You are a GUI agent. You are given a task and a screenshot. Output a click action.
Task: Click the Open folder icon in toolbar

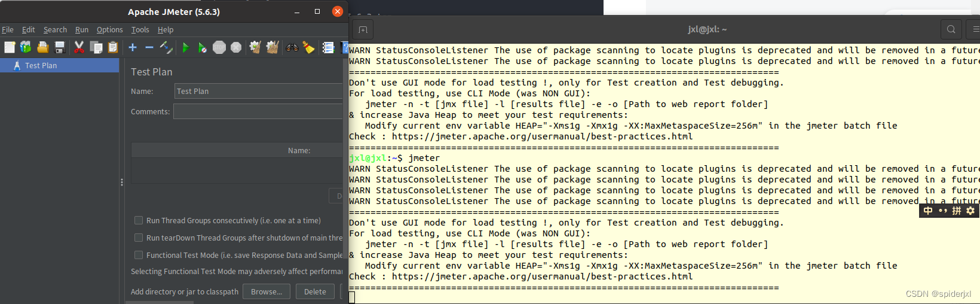(43, 47)
